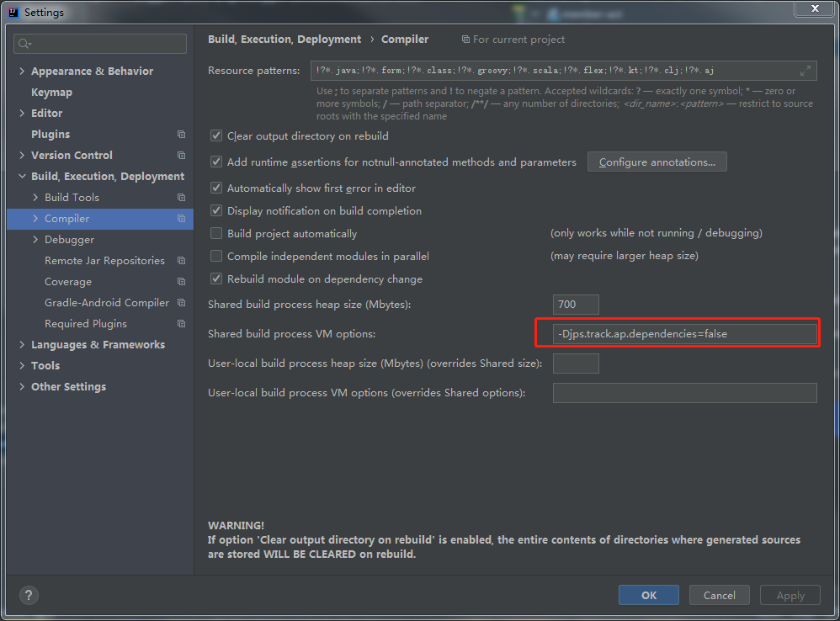Select Keymap in settings tree

click(51, 92)
